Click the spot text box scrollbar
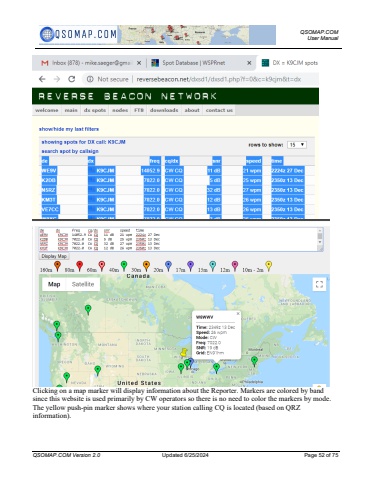 (x=320, y=239)
